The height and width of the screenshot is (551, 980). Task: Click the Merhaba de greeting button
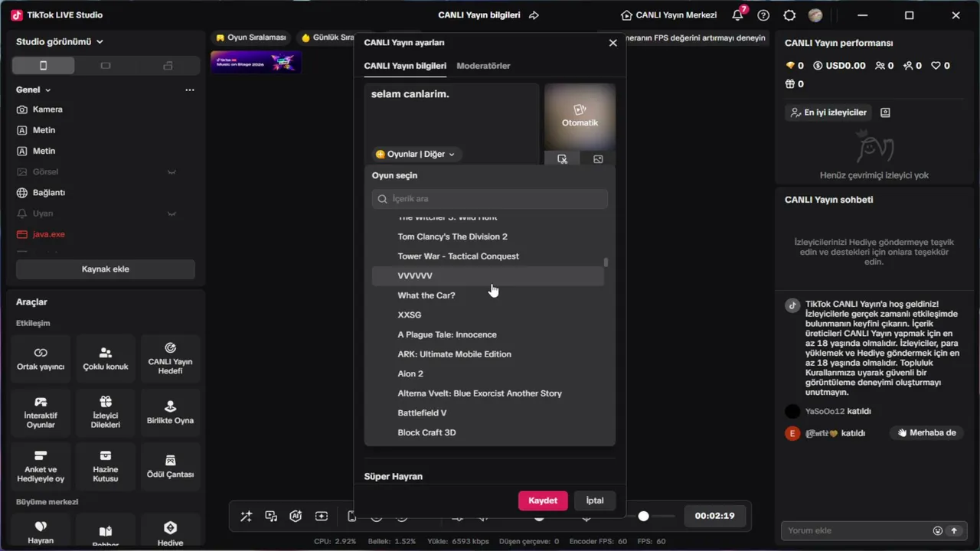(927, 432)
